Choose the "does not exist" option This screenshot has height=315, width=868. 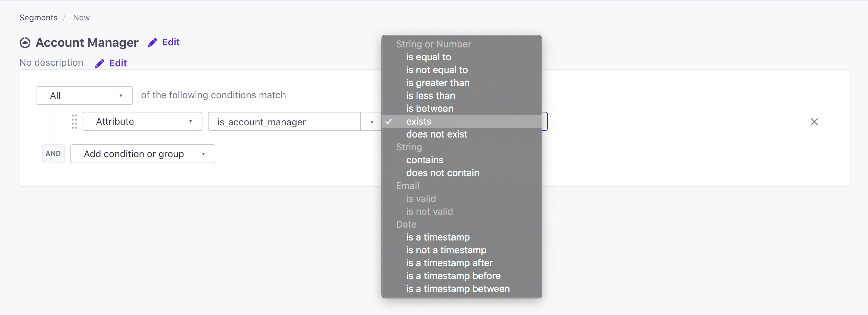tap(437, 134)
